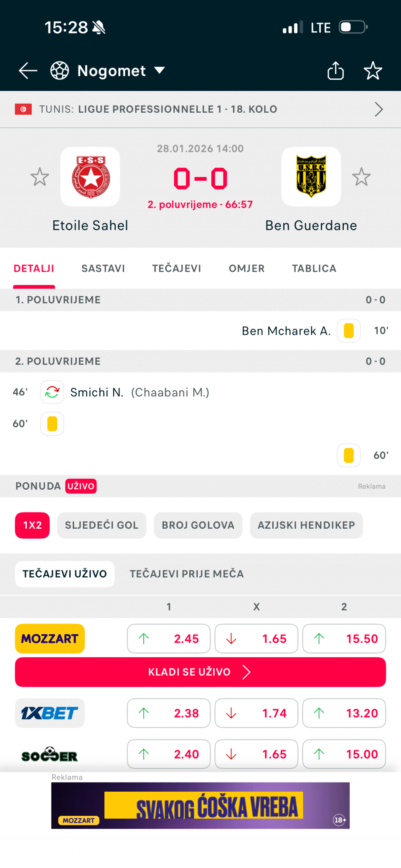Select Mozzart home win odds 2.45
The width and height of the screenshot is (401, 868).
tap(169, 638)
